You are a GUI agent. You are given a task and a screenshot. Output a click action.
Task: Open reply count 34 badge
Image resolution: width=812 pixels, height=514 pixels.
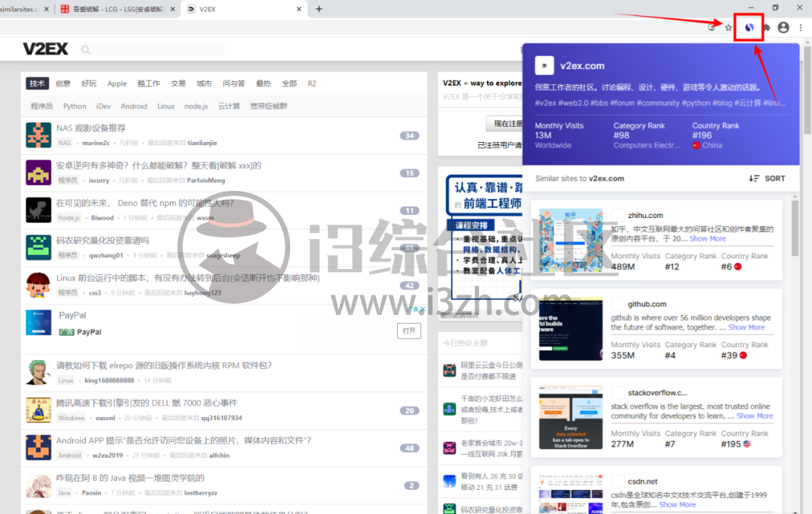(409, 135)
